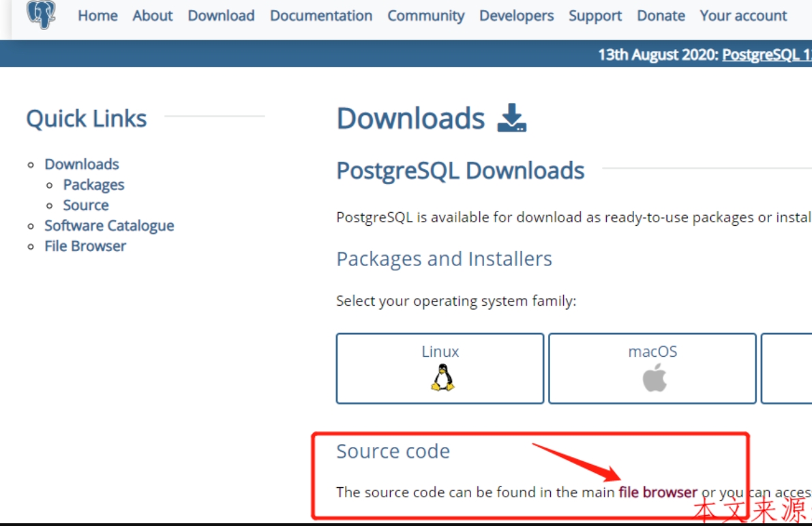The width and height of the screenshot is (812, 526).
Task: Click the '13th August 2020' banner date
Action: [x=658, y=55]
